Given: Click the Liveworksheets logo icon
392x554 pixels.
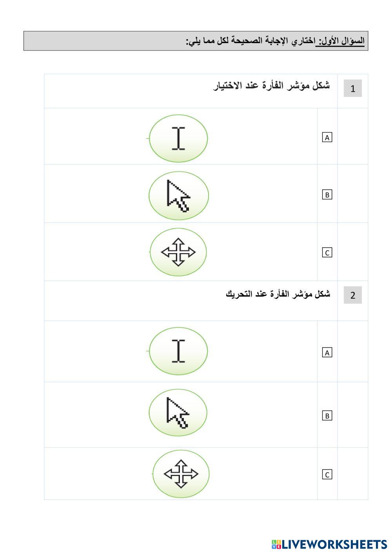Looking at the screenshot, I should [x=276, y=544].
